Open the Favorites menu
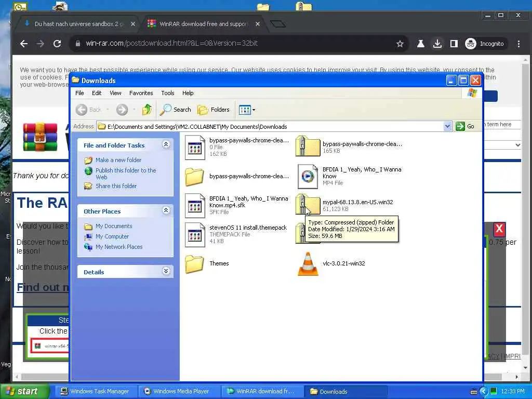The image size is (532, 399). [141, 93]
